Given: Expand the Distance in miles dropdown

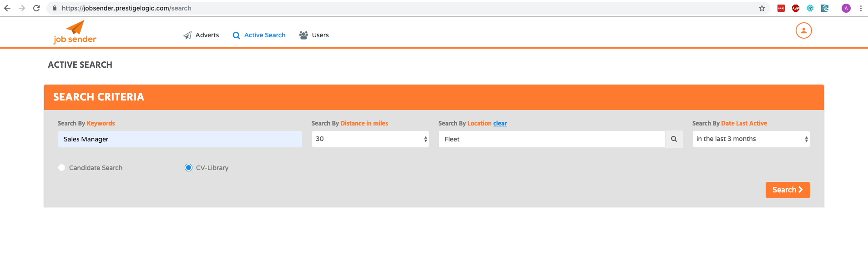Looking at the screenshot, I should click(x=370, y=139).
